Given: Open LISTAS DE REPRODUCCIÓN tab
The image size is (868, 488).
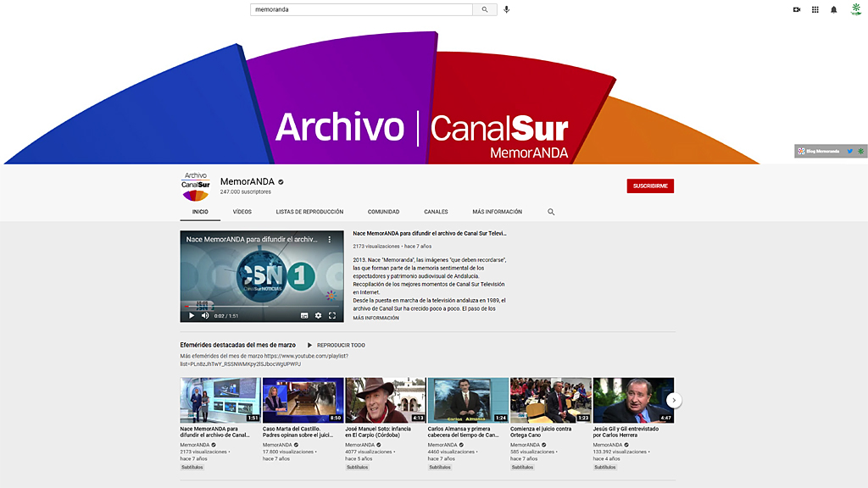Looking at the screenshot, I should tap(309, 212).
